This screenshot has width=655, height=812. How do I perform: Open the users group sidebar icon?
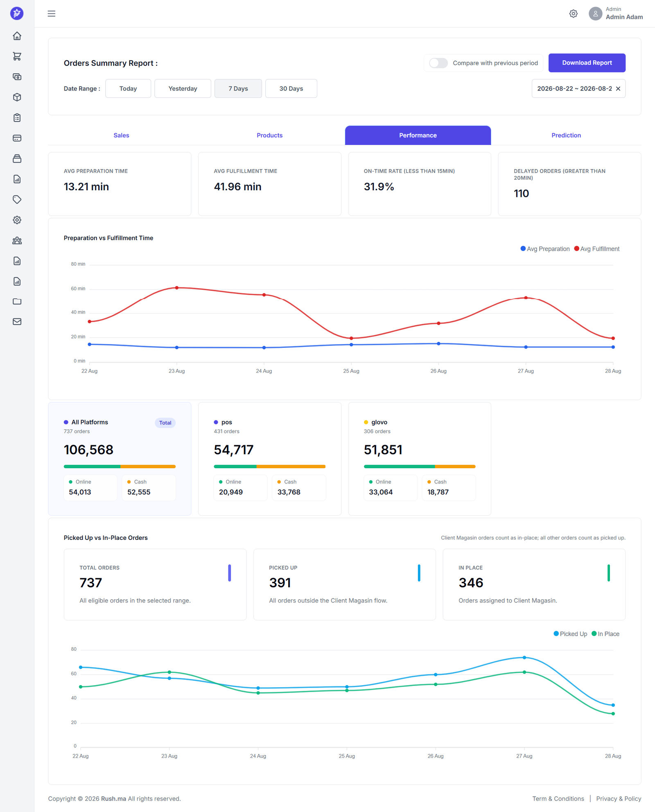(17, 241)
